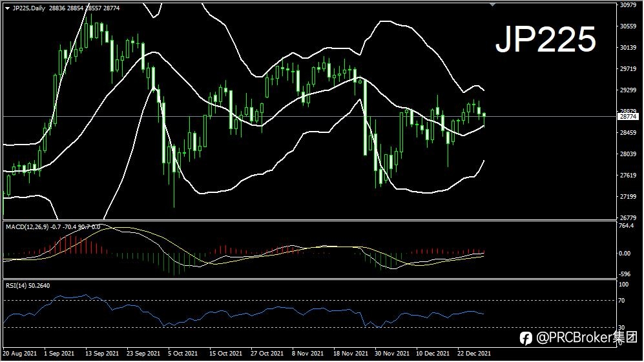Click the 27199 price scale value
The height and width of the screenshot is (362, 644).
628,197
